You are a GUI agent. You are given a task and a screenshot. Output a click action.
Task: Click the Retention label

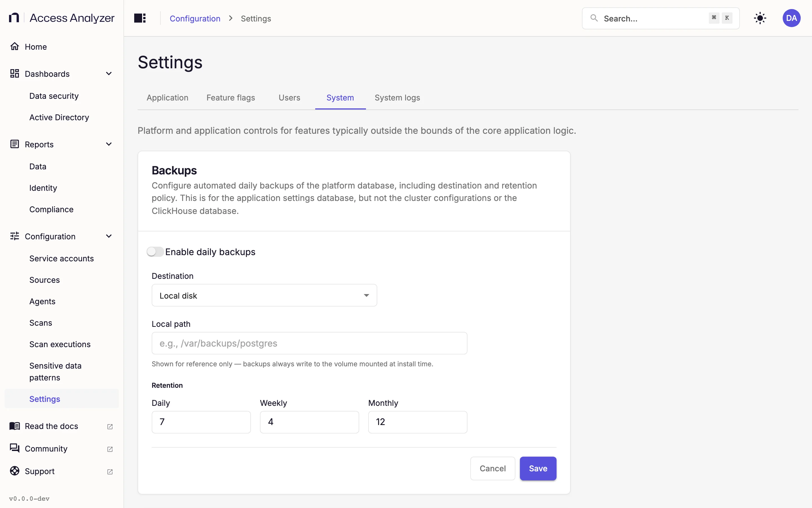(167, 385)
